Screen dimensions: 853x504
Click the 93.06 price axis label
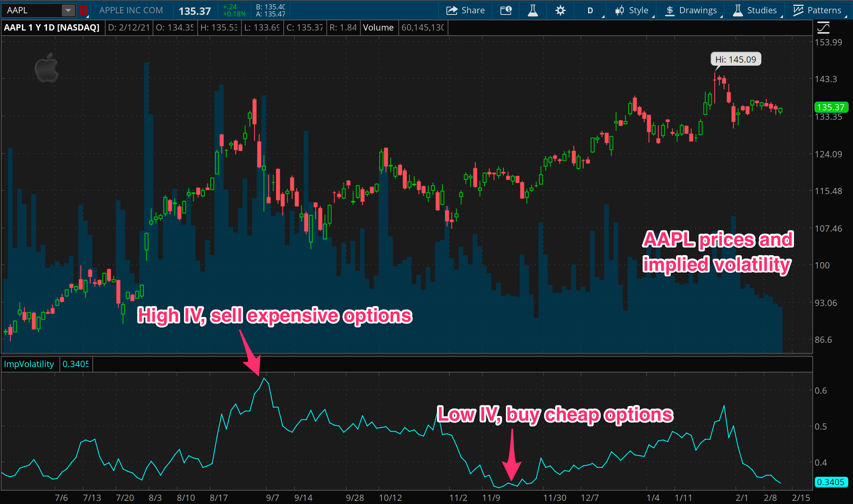[826, 302]
